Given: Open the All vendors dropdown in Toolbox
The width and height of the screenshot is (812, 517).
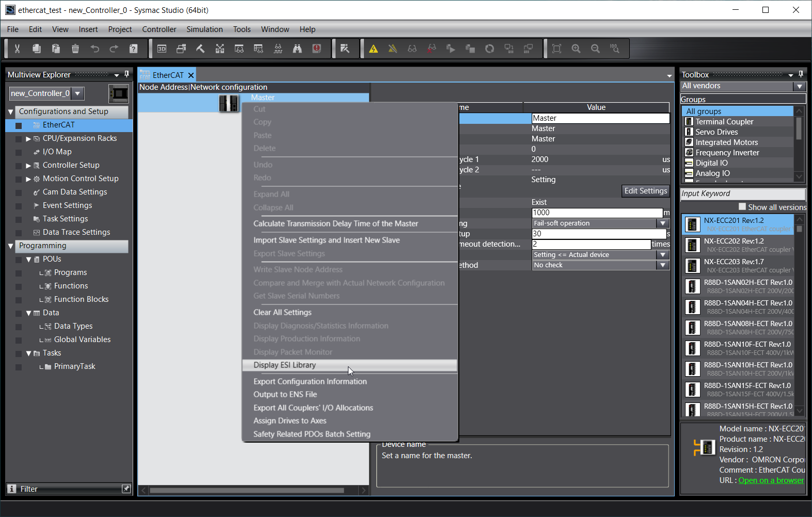Looking at the screenshot, I should [x=800, y=86].
